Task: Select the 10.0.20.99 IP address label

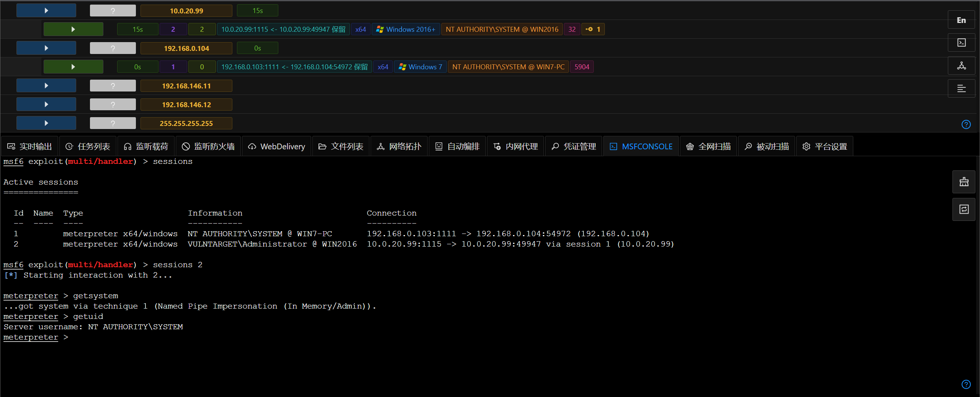Action: [186, 11]
